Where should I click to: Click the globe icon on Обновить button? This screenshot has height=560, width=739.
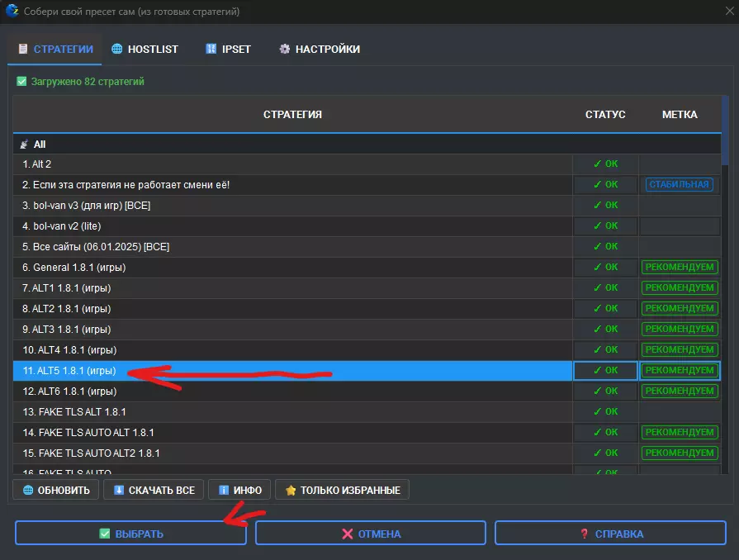coord(28,490)
